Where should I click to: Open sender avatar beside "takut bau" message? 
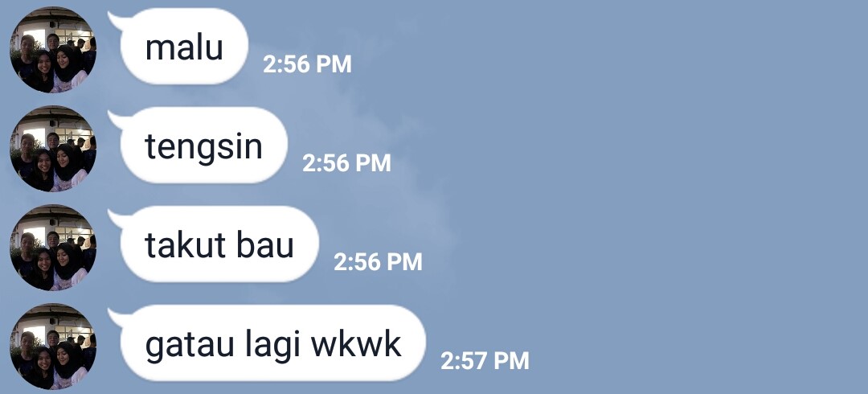[53, 247]
